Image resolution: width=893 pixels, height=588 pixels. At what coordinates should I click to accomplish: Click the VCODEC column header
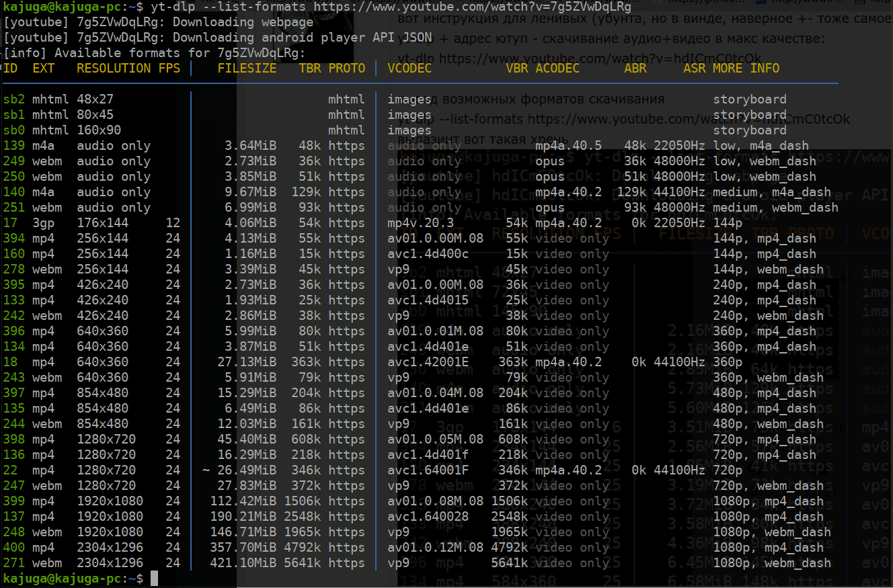[x=410, y=68]
